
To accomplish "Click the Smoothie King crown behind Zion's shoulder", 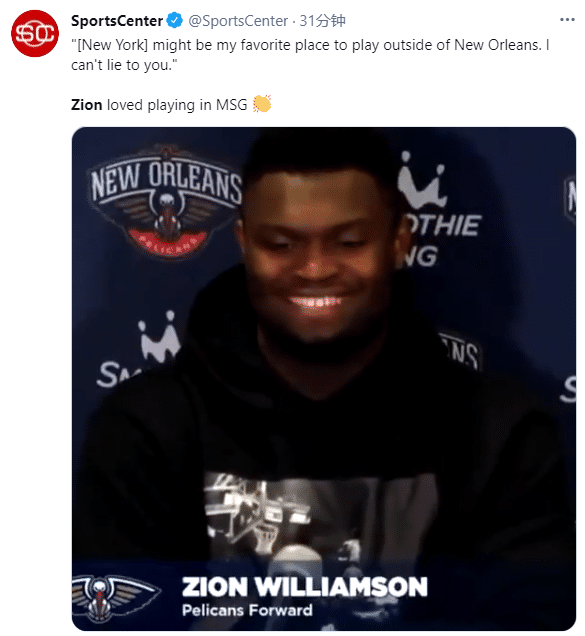I will click(160, 337).
